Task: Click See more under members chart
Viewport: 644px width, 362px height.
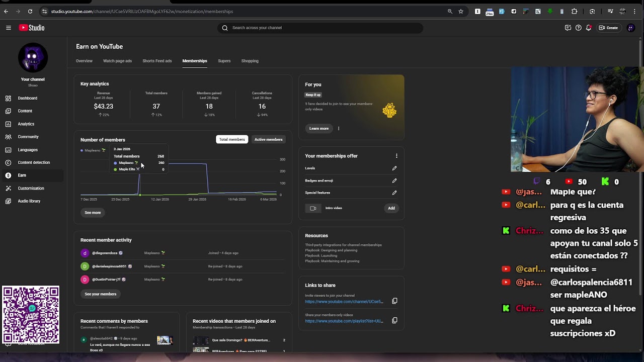Action: coord(93,213)
